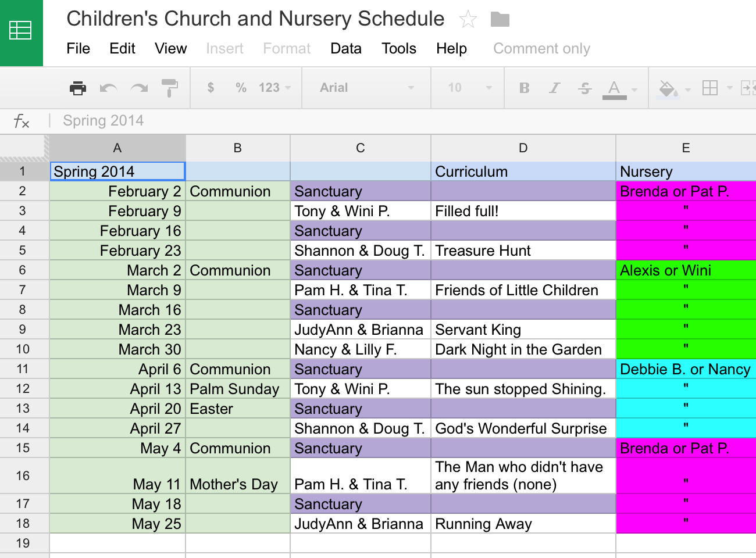Select column E header

pyautogui.click(x=686, y=148)
